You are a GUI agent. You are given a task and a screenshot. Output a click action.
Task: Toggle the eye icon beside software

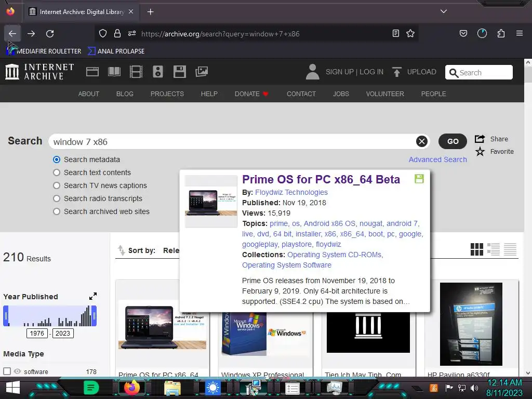17,371
